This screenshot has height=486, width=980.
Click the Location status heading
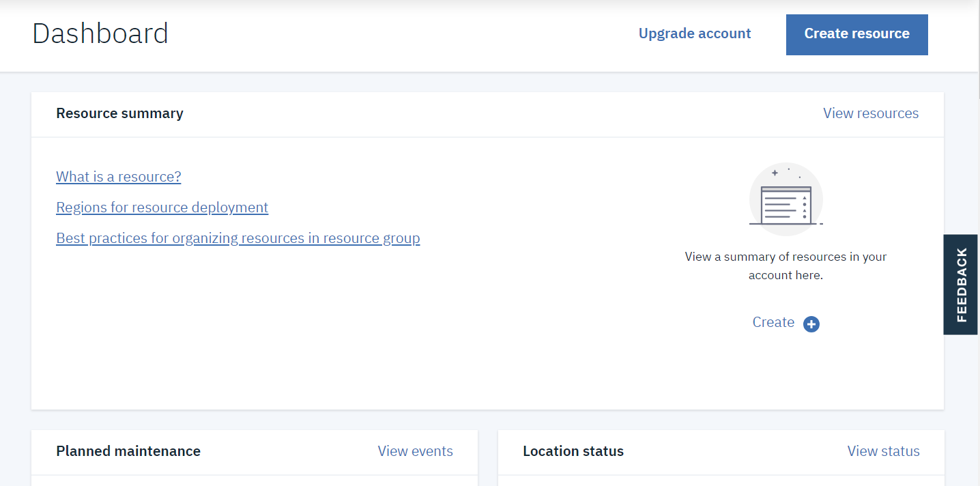(x=573, y=451)
